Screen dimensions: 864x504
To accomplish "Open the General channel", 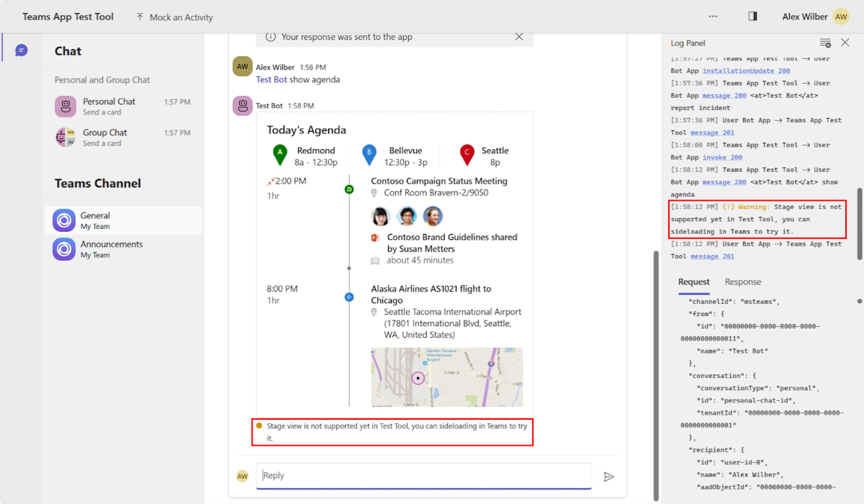I will 123,220.
